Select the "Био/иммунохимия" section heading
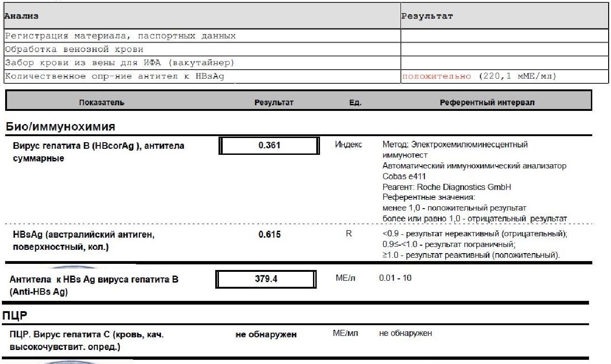Viewport: 611px width, 364px height. coord(61,127)
